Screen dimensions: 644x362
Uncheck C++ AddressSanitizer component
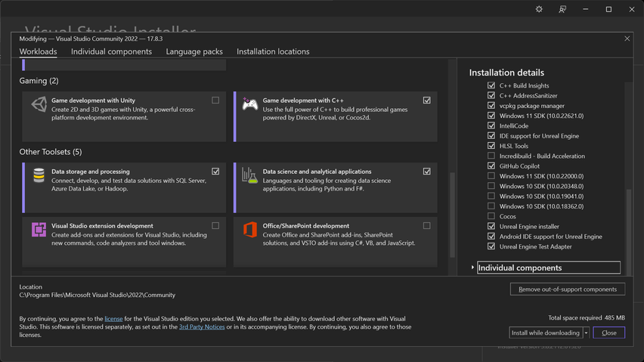pos(491,95)
